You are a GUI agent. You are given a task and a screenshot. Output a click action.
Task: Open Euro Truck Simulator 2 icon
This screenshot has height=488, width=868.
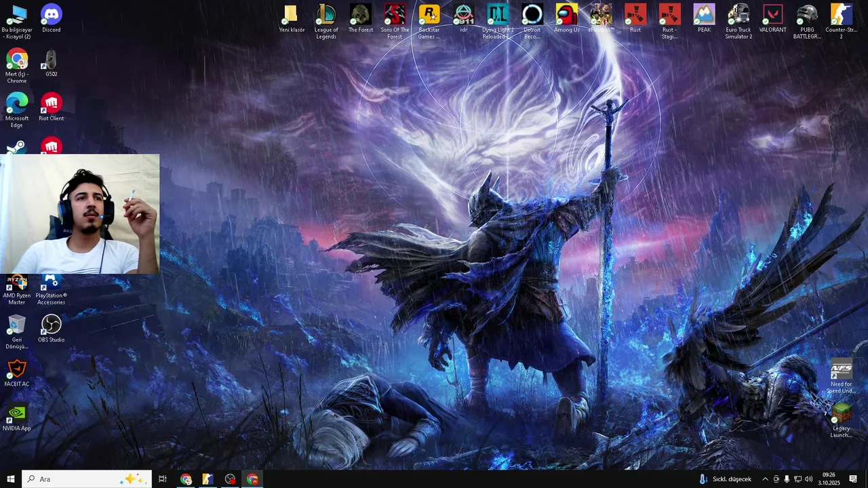pyautogui.click(x=738, y=22)
